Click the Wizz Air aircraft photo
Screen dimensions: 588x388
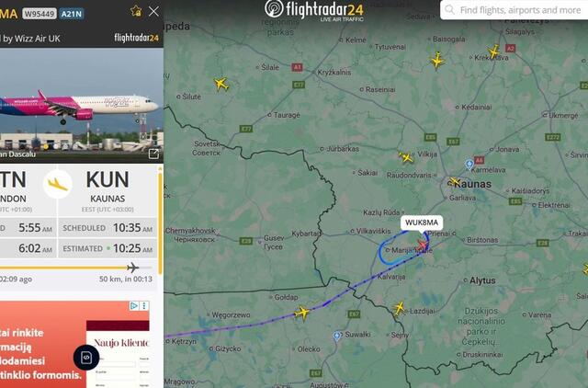[82, 106]
